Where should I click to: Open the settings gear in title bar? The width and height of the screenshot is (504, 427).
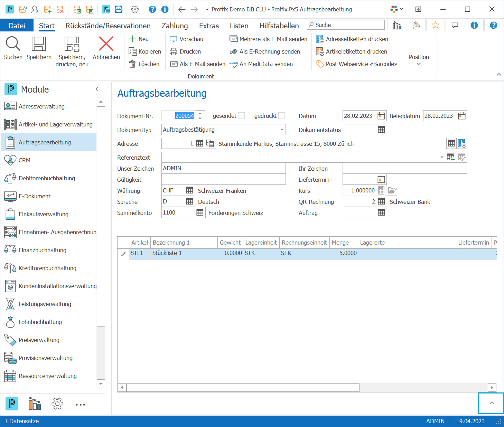coord(135,9)
